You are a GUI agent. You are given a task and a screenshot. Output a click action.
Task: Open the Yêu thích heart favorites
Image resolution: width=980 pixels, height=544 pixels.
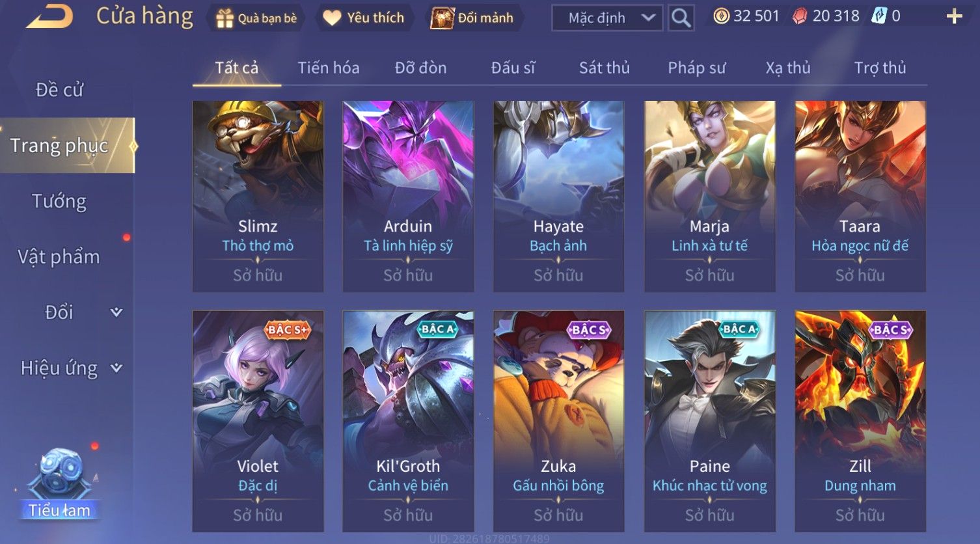tap(332, 18)
